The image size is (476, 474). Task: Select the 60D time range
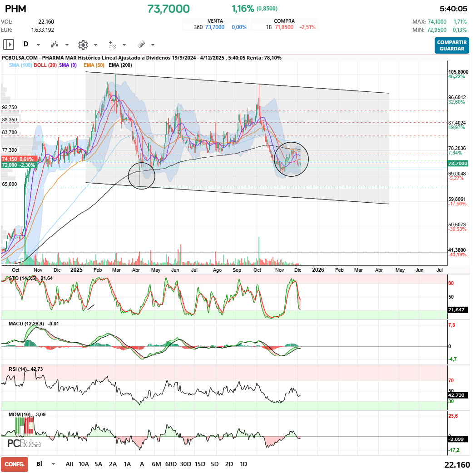point(171,464)
